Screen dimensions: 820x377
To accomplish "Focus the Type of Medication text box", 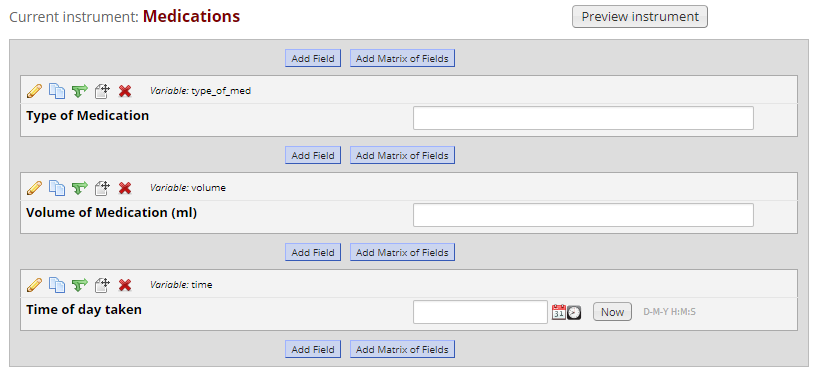I will (x=583, y=118).
